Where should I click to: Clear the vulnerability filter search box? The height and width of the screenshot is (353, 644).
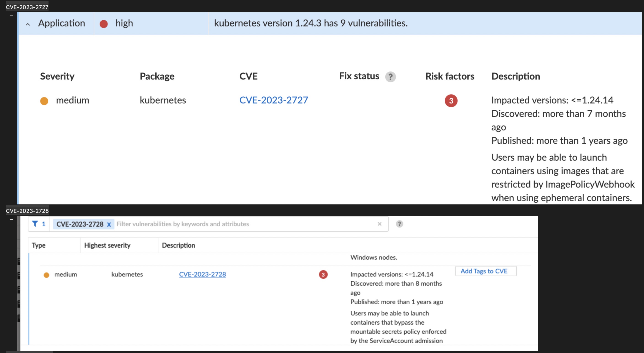coord(379,224)
